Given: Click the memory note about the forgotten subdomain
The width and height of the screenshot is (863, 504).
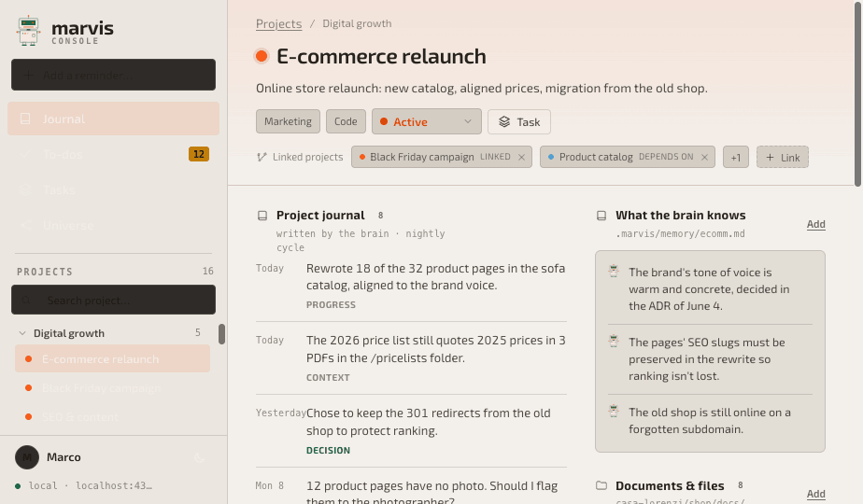Looking at the screenshot, I should click(710, 421).
